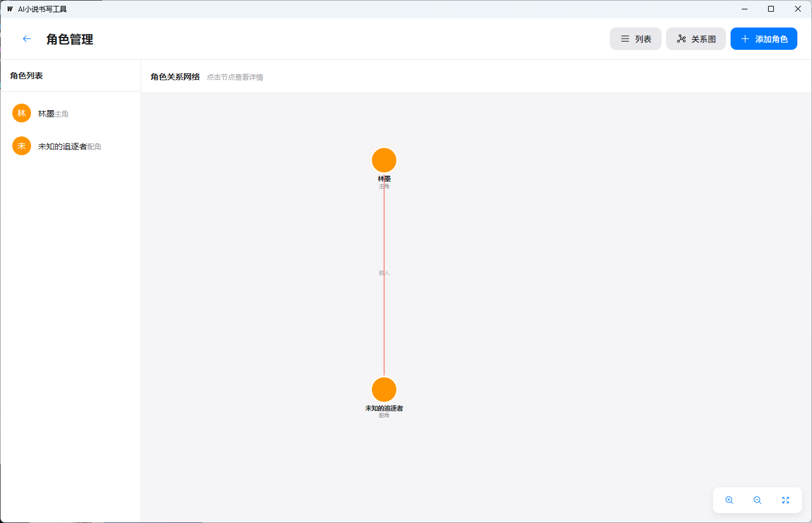This screenshot has height=523, width=812.
Task: Click the back arrow icon
Action: click(26, 39)
